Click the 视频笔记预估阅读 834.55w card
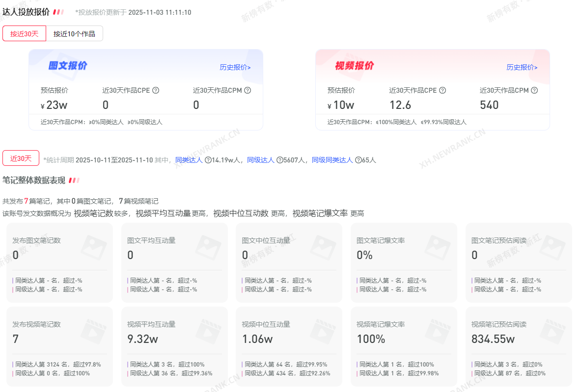The height and width of the screenshot is (392, 582). point(519,346)
